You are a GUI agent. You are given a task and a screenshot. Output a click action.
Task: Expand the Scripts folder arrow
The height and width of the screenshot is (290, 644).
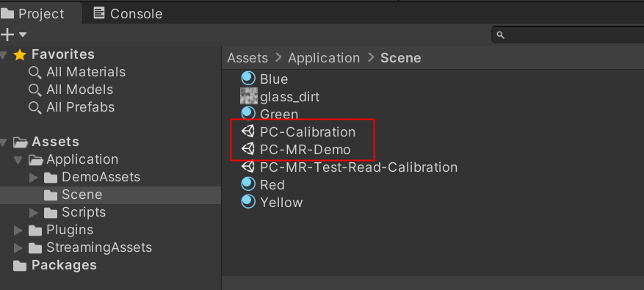click(33, 213)
